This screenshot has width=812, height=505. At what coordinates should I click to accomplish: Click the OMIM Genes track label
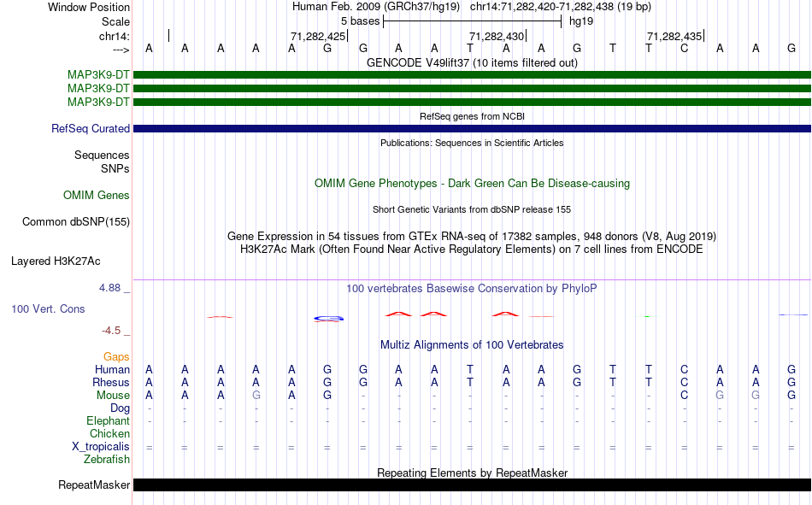(97, 196)
